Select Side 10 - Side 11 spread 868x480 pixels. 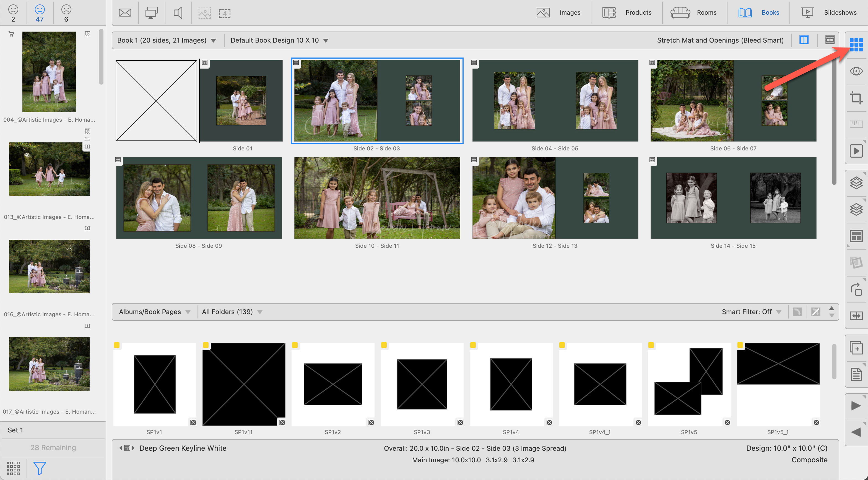tap(377, 198)
